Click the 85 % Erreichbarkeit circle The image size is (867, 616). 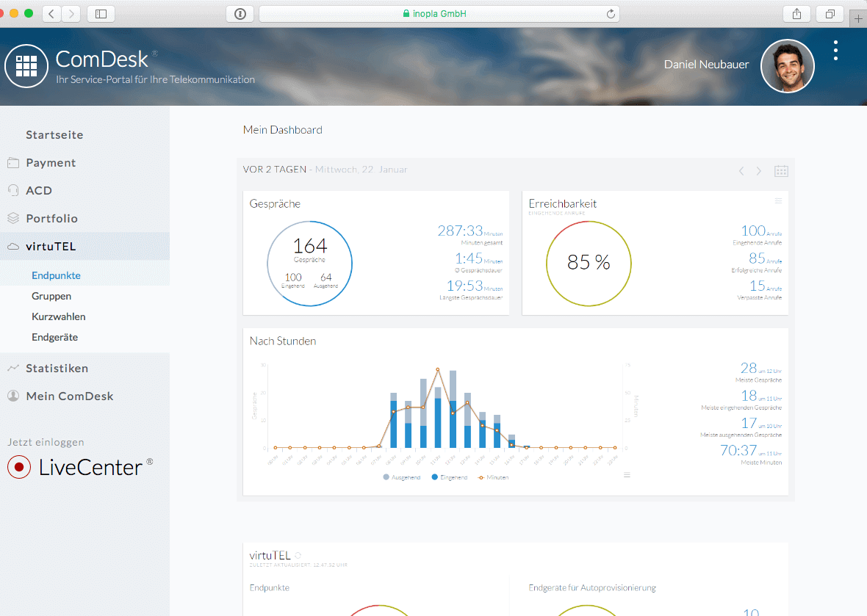click(589, 264)
